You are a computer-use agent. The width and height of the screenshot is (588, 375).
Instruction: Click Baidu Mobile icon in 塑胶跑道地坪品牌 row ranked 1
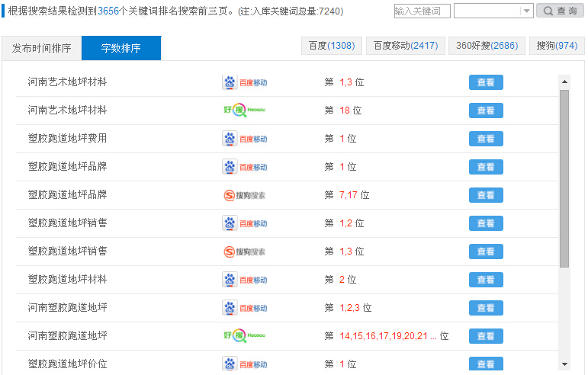245,167
